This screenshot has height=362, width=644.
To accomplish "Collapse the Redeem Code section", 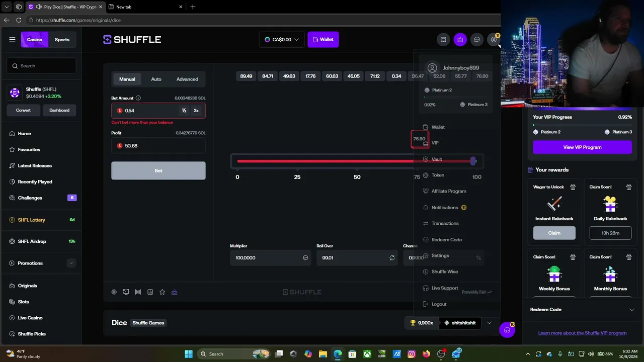I will [x=632, y=310].
